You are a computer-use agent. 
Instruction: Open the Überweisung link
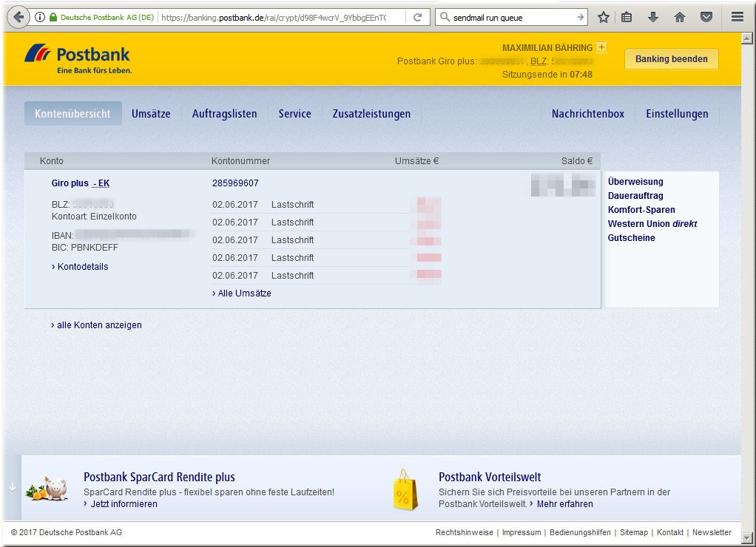635,182
